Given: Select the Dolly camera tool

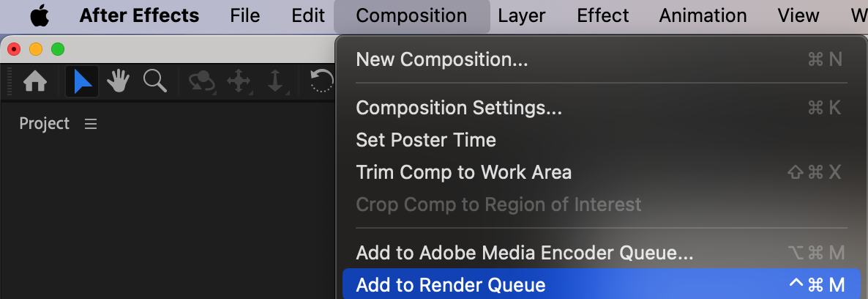Looking at the screenshot, I should click(275, 81).
